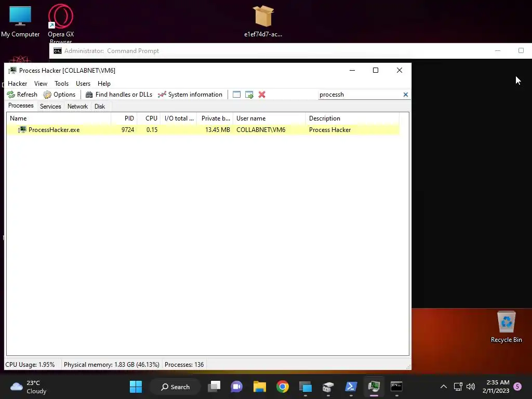Launch Google Chrome from the taskbar

(282, 387)
